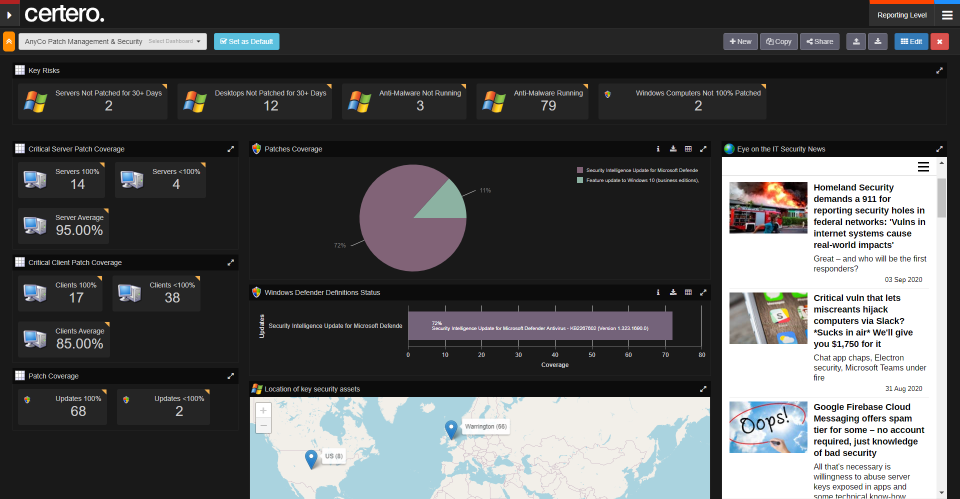Click the news panel vertical scrollbar thumb
Viewport: 960px width, 499px height.
coord(942,197)
